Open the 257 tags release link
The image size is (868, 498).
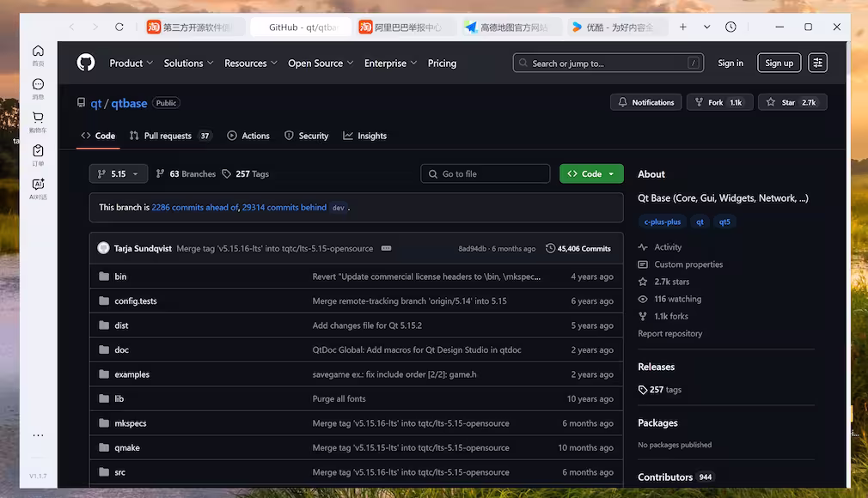(660, 390)
